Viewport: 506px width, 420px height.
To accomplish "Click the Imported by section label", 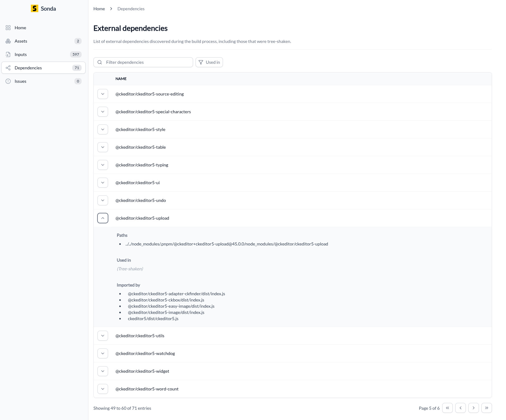I will click(128, 285).
